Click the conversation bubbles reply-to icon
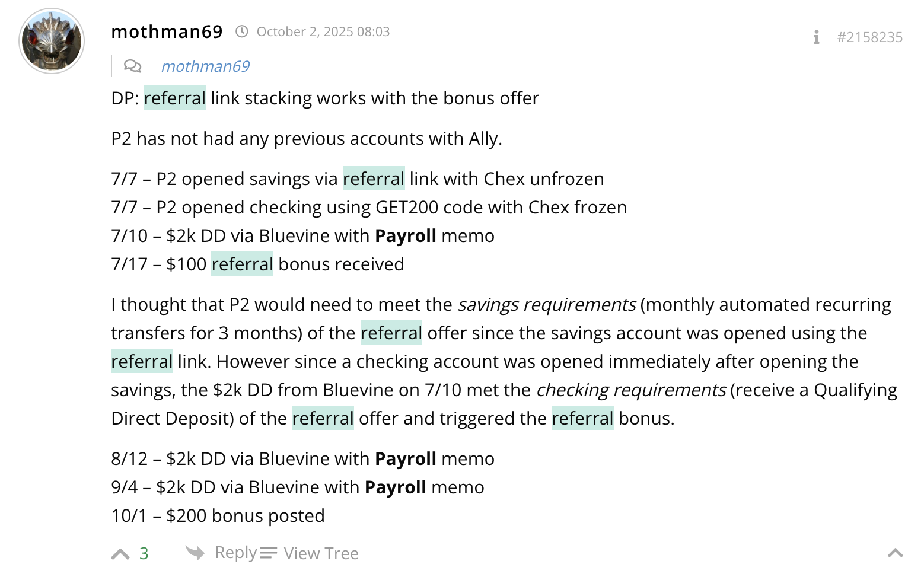This screenshot has height=580, width=924. (x=132, y=66)
